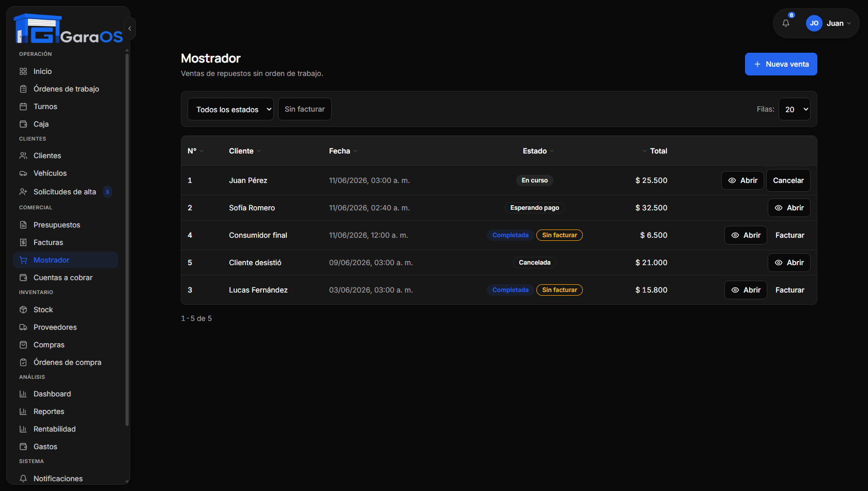Open Stock menu item

(x=66, y=310)
